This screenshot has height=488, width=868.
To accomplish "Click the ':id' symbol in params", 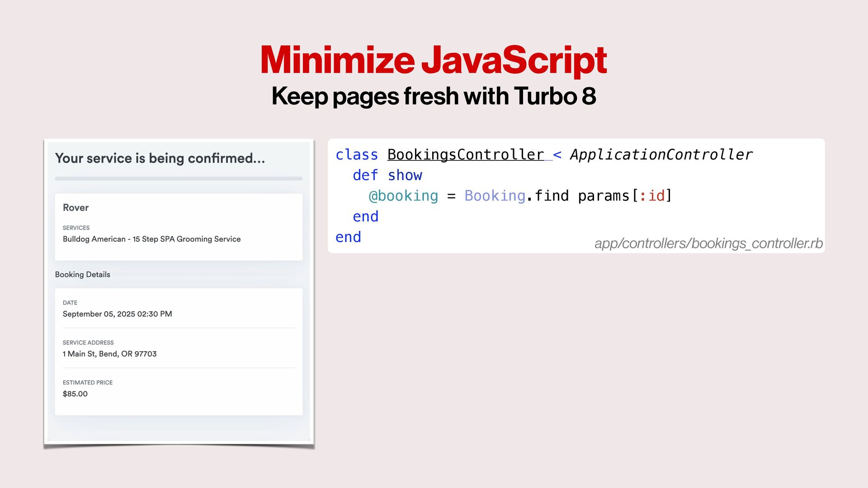I will (x=652, y=196).
